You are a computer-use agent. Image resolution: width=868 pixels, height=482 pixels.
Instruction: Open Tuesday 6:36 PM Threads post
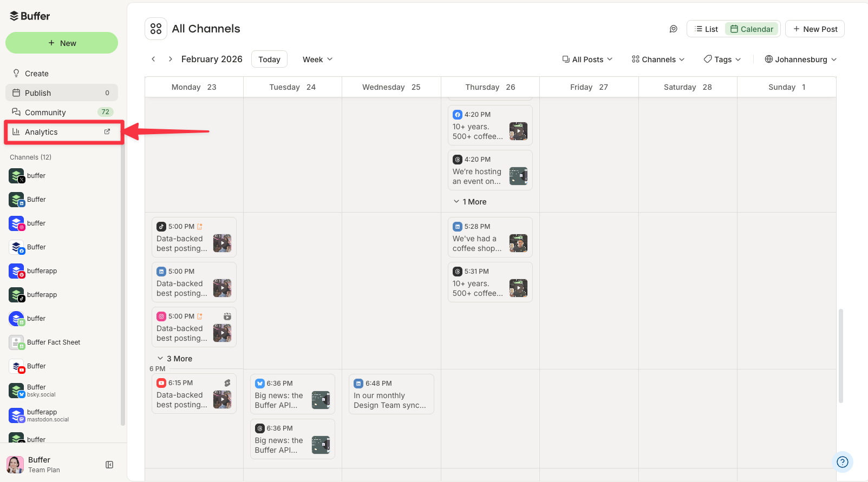(x=292, y=439)
